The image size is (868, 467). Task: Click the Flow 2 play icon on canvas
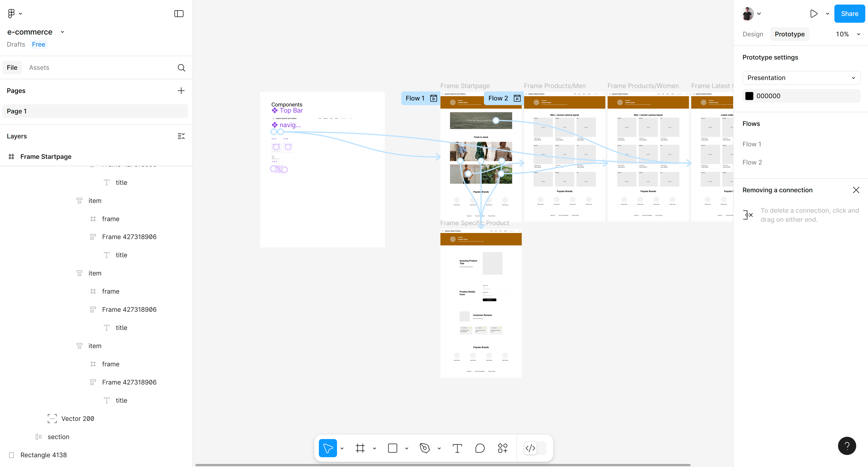coord(517,98)
